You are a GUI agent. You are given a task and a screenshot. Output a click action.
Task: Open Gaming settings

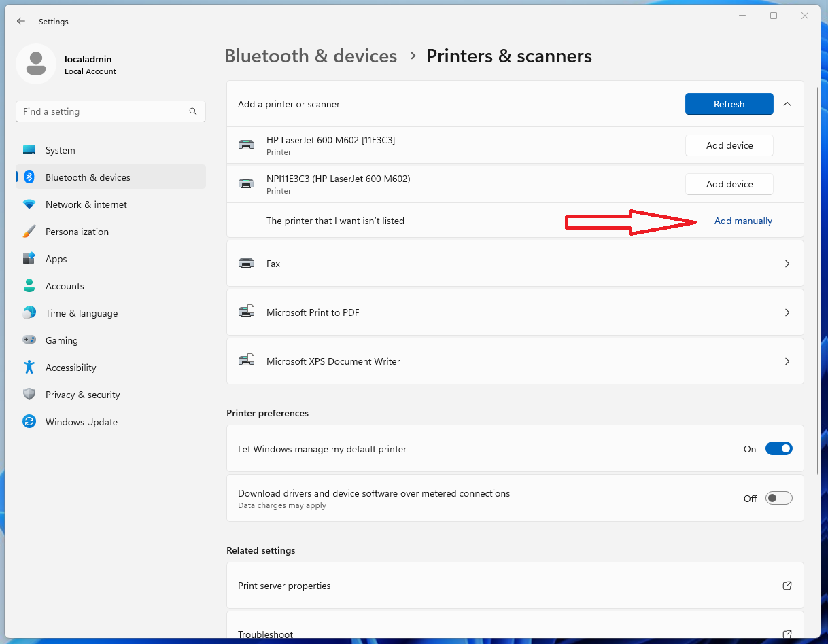pyautogui.click(x=111, y=340)
